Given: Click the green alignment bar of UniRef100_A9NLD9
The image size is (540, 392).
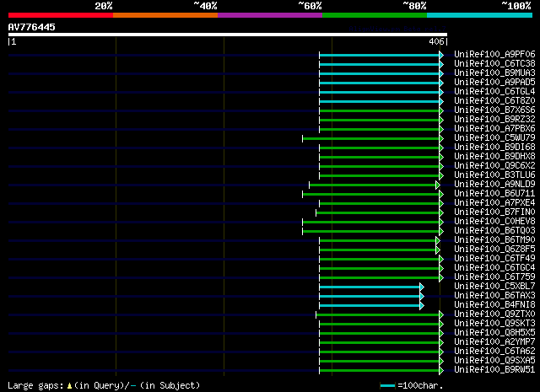Looking at the screenshot, I should (373, 185).
